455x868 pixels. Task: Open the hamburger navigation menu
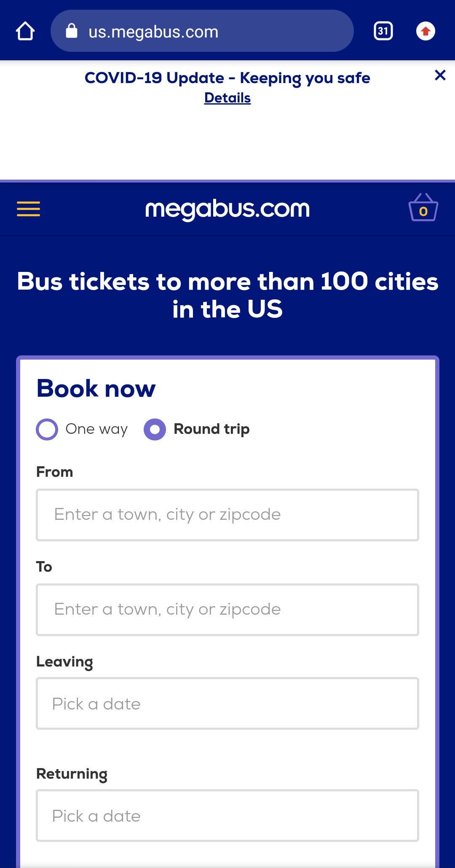pyautogui.click(x=28, y=209)
